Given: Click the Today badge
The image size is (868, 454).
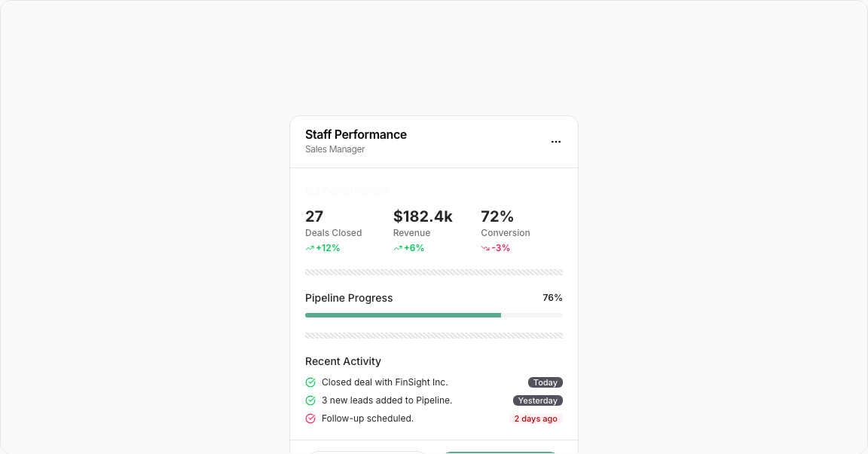Looking at the screenshot, I should 546,382.
